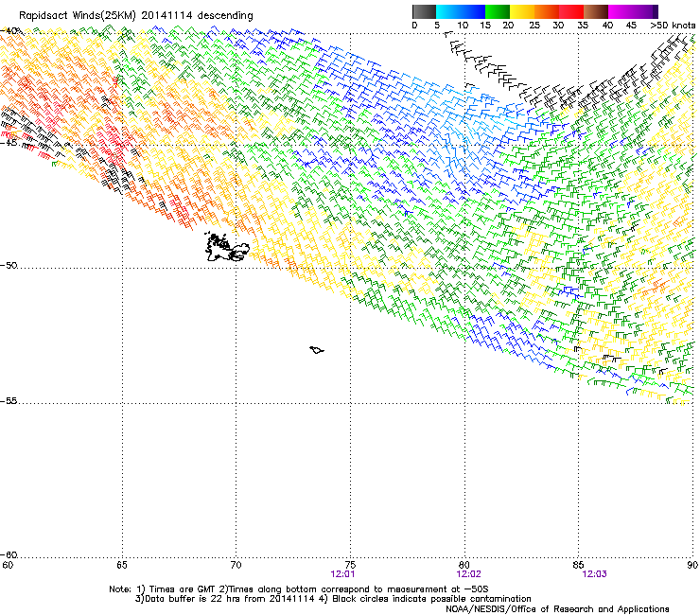Click the purple time label '12:02'
700x615 pixels.
point(468,574)
